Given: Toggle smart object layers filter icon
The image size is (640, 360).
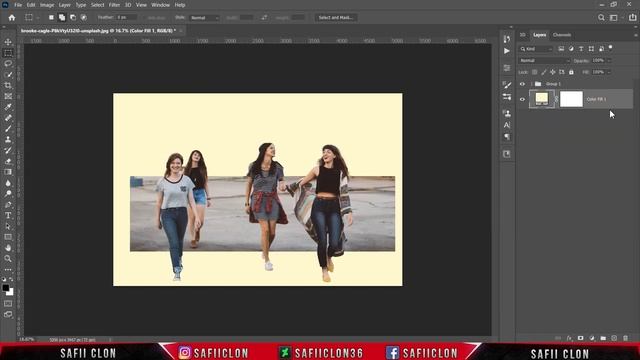Looking at the screenshot, I should [x=601, y=49].
